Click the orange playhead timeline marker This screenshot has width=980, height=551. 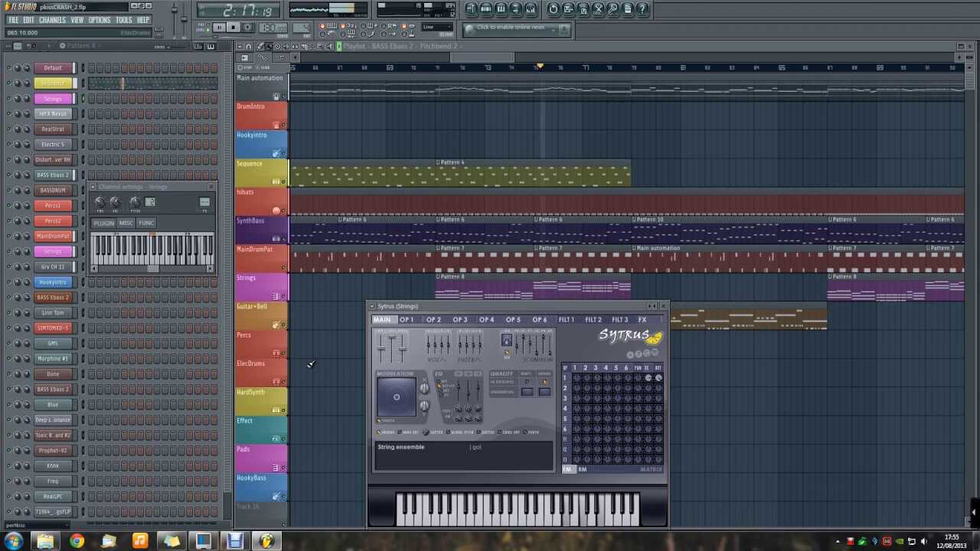point(540,66)
